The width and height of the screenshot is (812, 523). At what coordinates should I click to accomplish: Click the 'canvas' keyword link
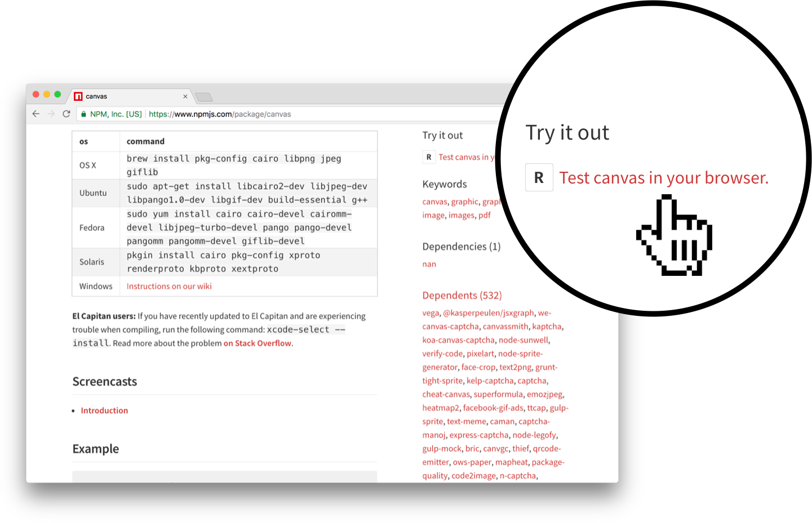[x=434, y=202]
